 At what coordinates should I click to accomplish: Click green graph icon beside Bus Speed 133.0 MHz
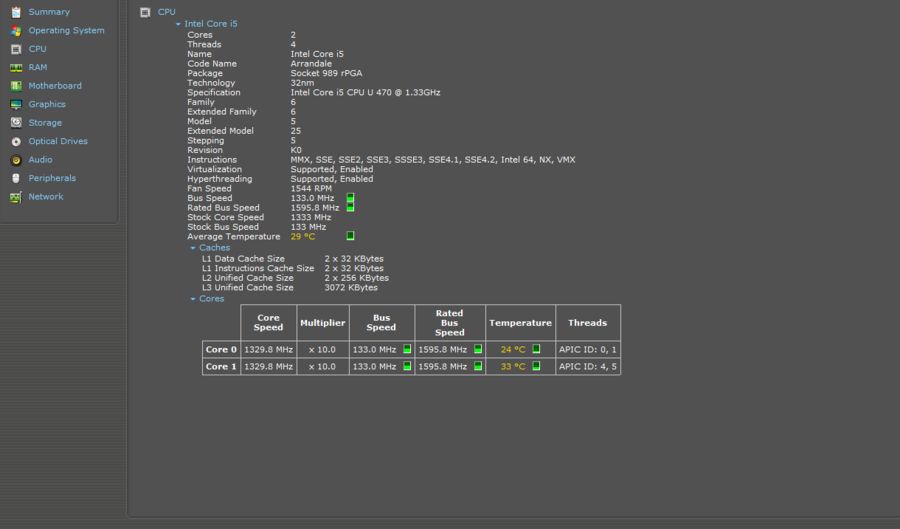(x=350, y=198)
